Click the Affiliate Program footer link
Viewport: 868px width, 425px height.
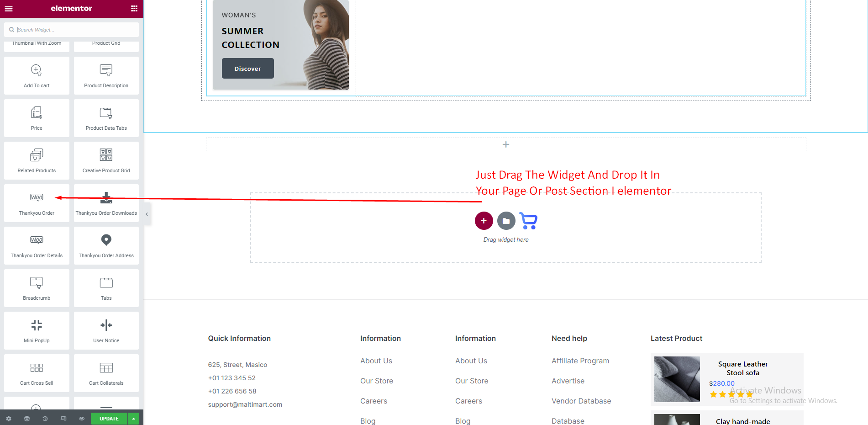click(580, 361)
